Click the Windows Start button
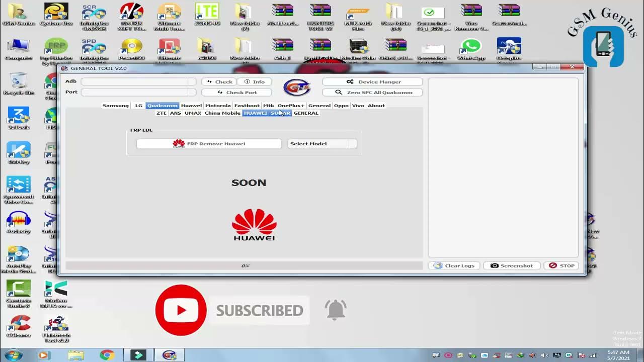This screenshot has height=362, width=644. coord(13,355)
